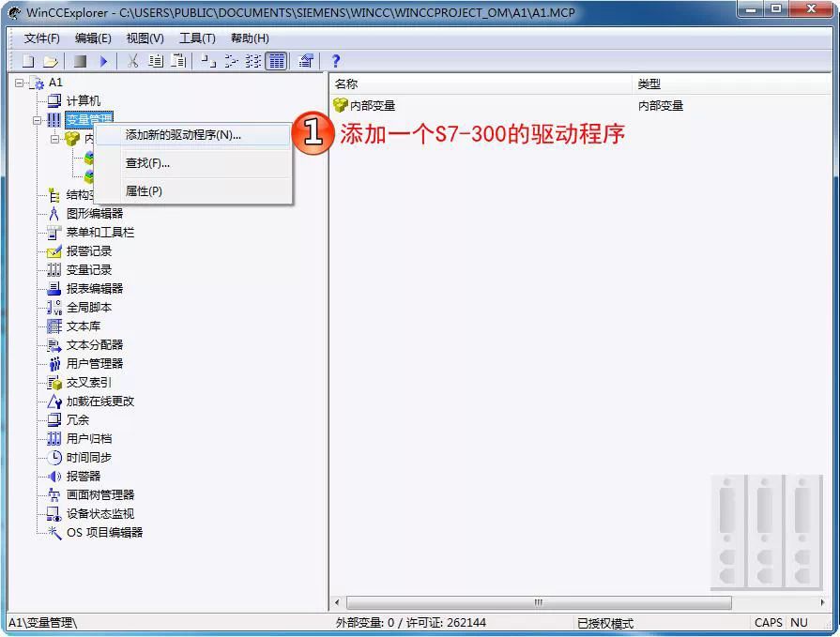The image size is (840, 637).
Task: Activate runtime with the blue play icon
Action: [103, 61]
